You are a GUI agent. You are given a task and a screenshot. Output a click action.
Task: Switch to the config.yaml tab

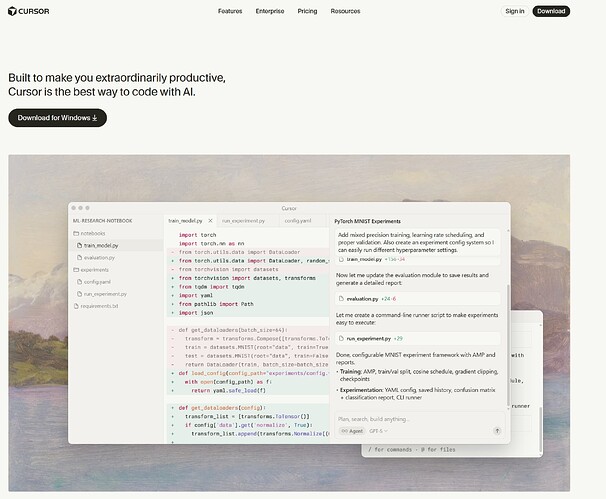click(298, 221)
